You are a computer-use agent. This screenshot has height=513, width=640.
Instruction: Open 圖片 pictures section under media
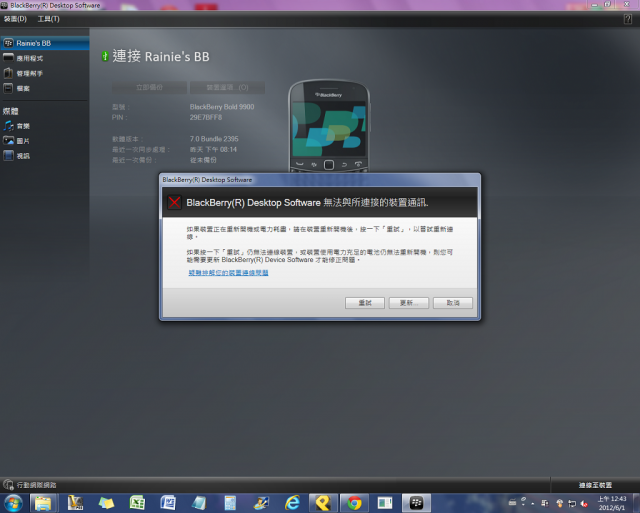(44, 141)
